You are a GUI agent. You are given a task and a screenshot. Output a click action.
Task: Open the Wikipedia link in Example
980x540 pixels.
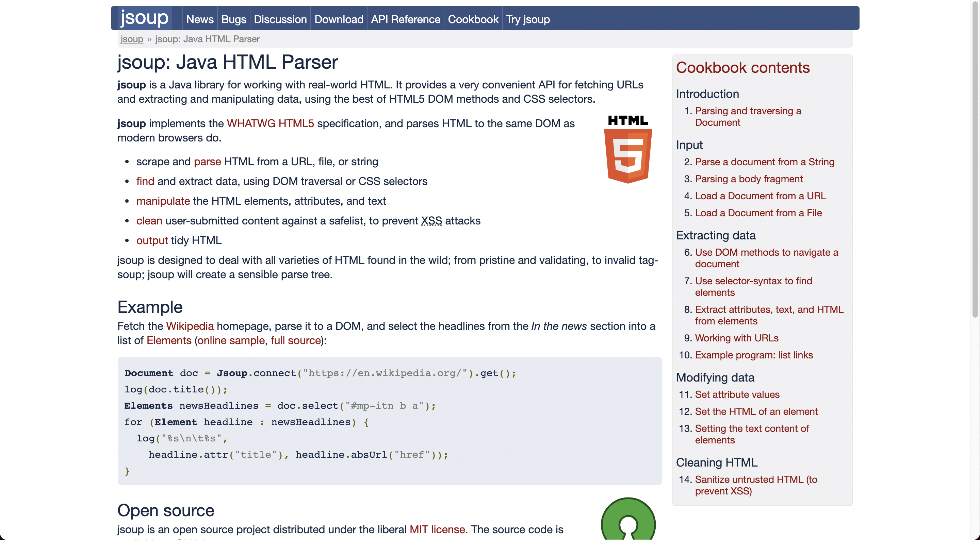pyautogui.click(x=190, y=326)
